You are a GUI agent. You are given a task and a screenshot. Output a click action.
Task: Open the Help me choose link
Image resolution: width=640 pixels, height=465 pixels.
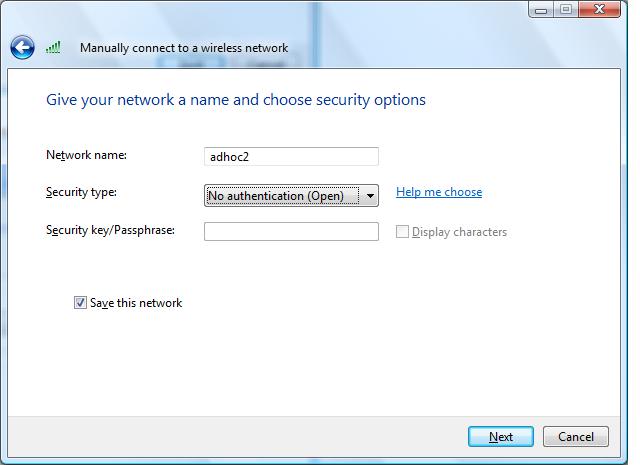[439, 192]
